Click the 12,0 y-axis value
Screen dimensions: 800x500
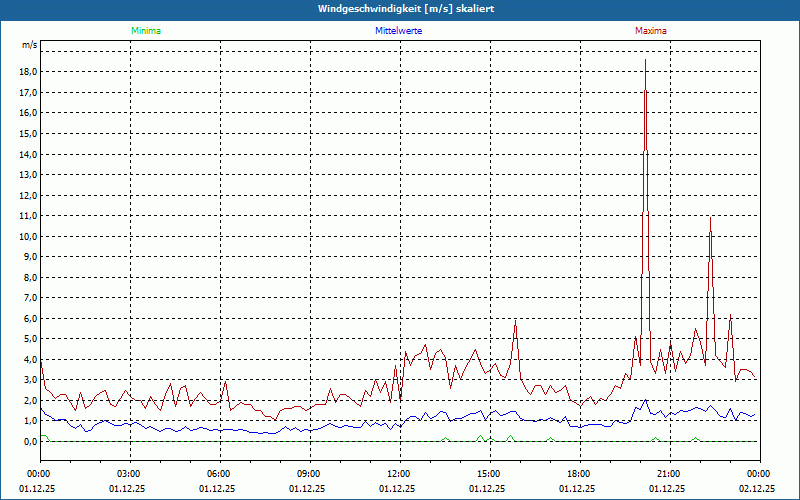(x=28, y=195)
